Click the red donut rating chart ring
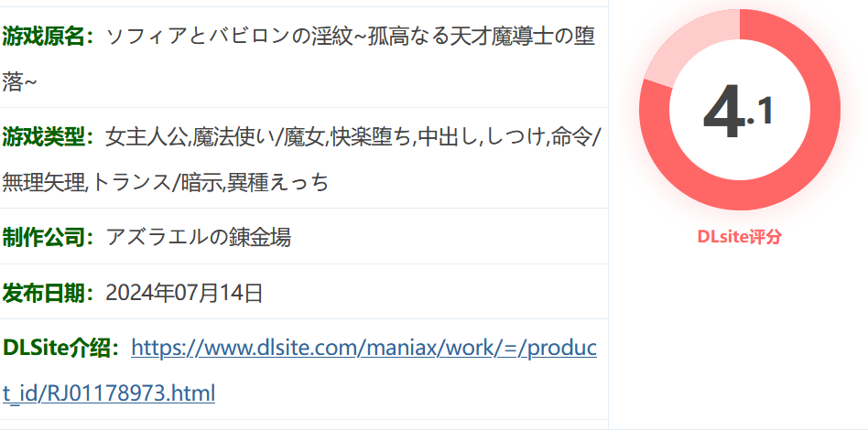 pyautogui.click(x=740, y=110)
